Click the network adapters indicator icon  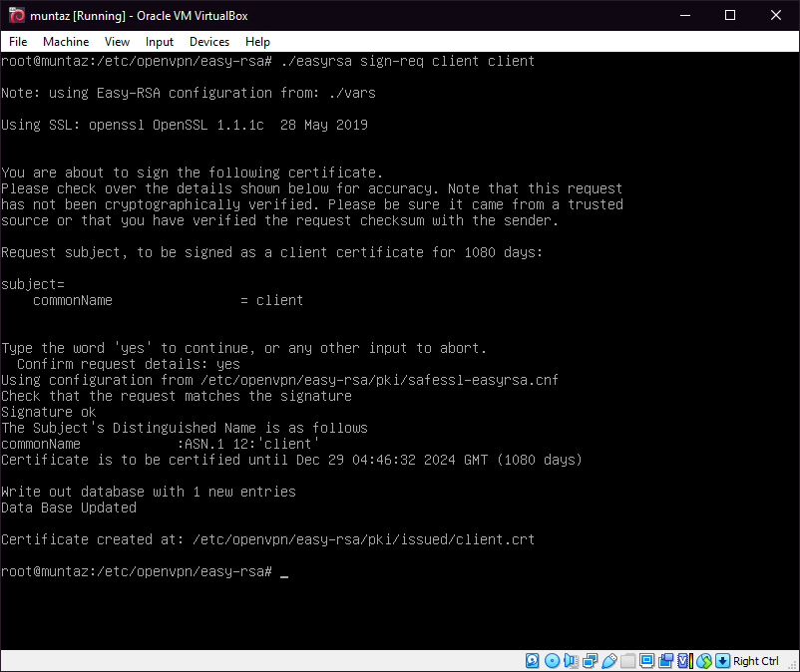pos(590,661)
